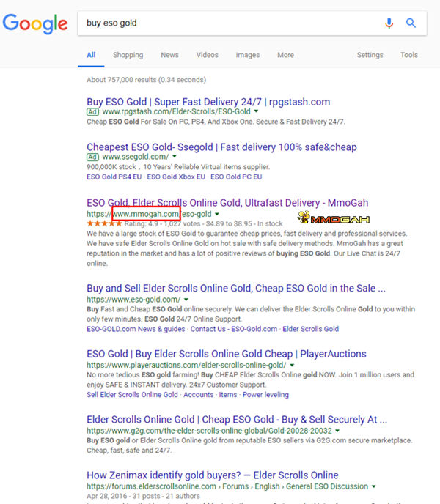The height and width of the screenshot is (504, 440).
Task: Open the Settings menu
Action: click(370, 55)
